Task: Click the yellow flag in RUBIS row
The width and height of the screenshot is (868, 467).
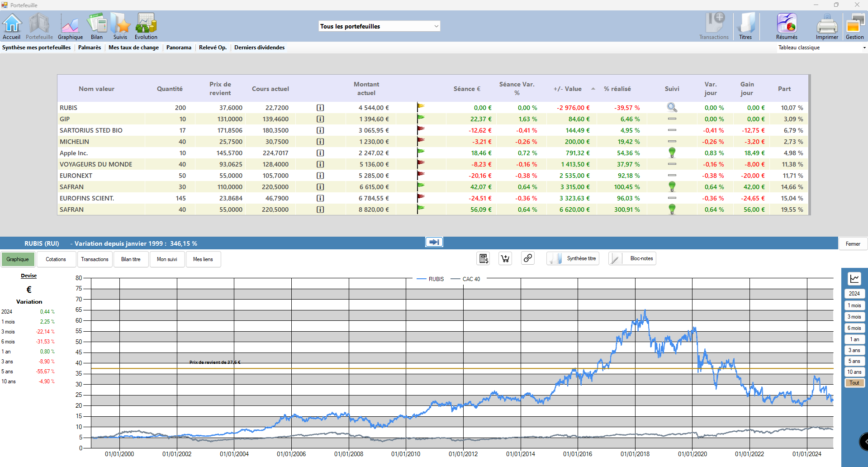Action: click(x=421, y=107)
